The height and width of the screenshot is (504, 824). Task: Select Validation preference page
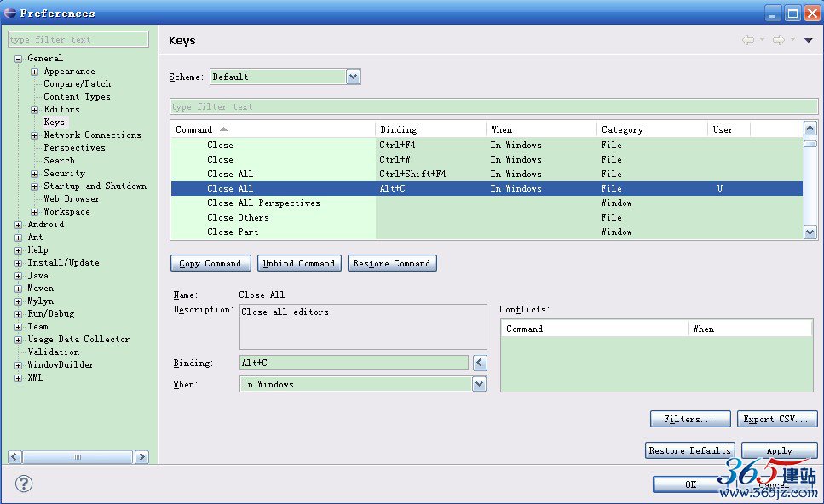point(53,352)
